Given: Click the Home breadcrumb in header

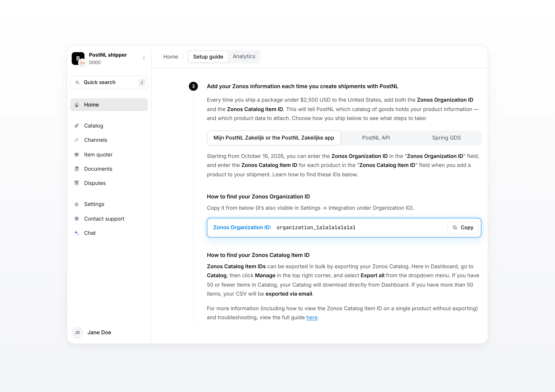Looking at the screenshot, I should click(171, 57).
